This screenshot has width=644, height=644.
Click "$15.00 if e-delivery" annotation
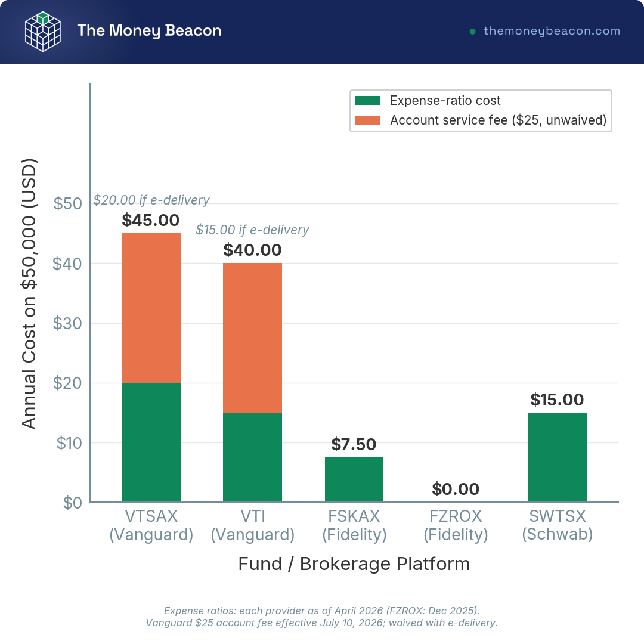[x=252, y=230]
